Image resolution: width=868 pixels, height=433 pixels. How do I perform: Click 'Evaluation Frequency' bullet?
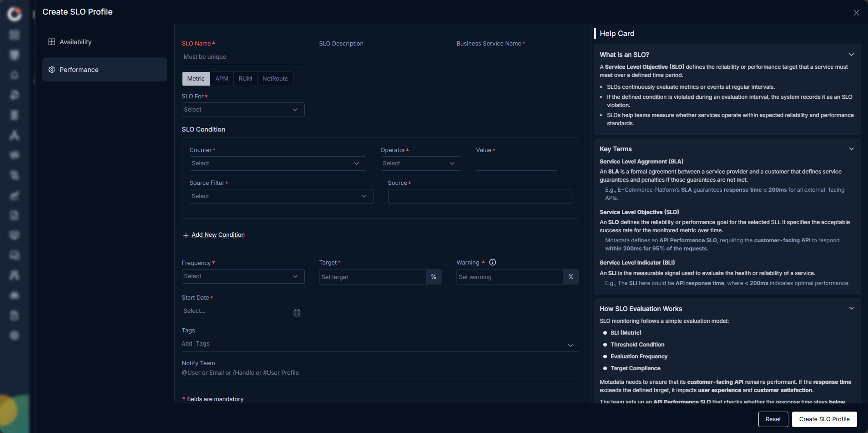639,357
